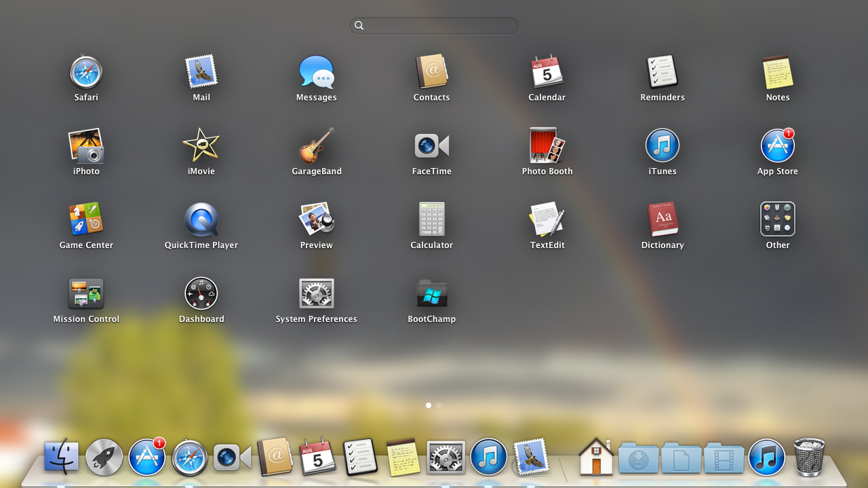868x488 pixels.
Task: Launch iPhoto app
Action: (86, 146)
